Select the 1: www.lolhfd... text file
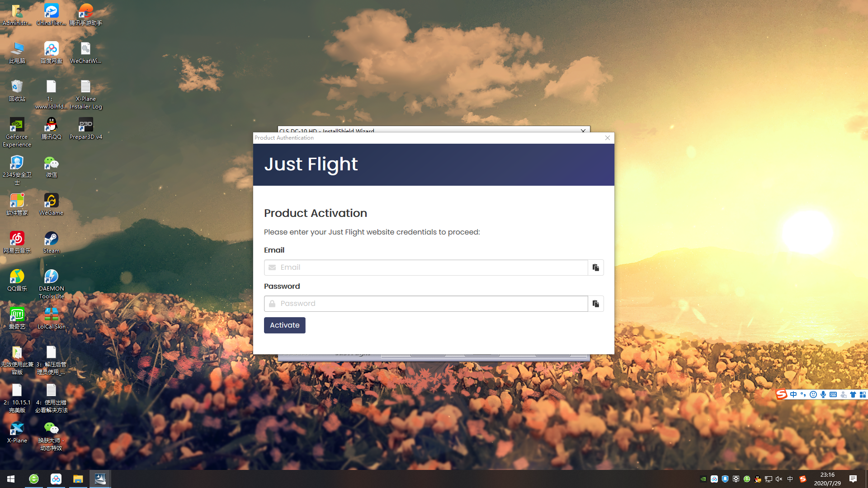The height and width of the screenshot is (488, 868). [x=52, y=94]
